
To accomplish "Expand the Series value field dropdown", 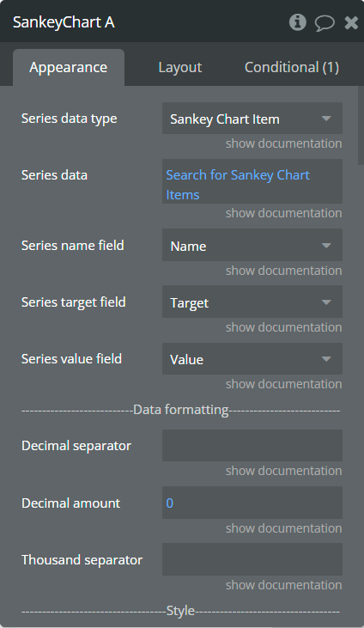I will pos(252,359).
